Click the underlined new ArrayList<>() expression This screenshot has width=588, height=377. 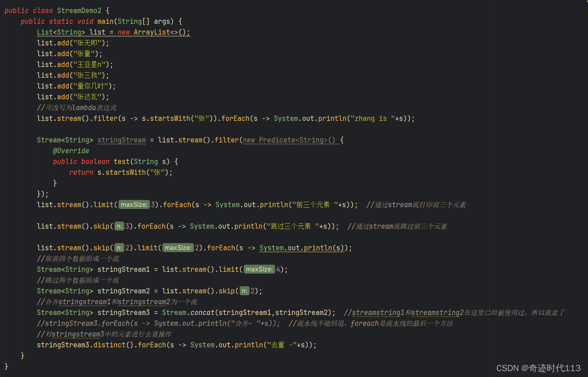pos(153,32)
